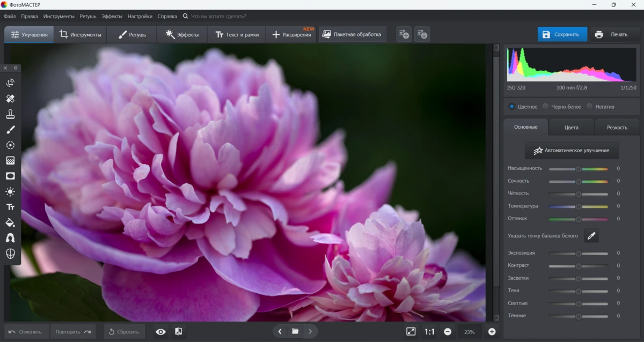Go to next photo with right chevron
Screen dimensions: 644x342
(x=310, y=332)
